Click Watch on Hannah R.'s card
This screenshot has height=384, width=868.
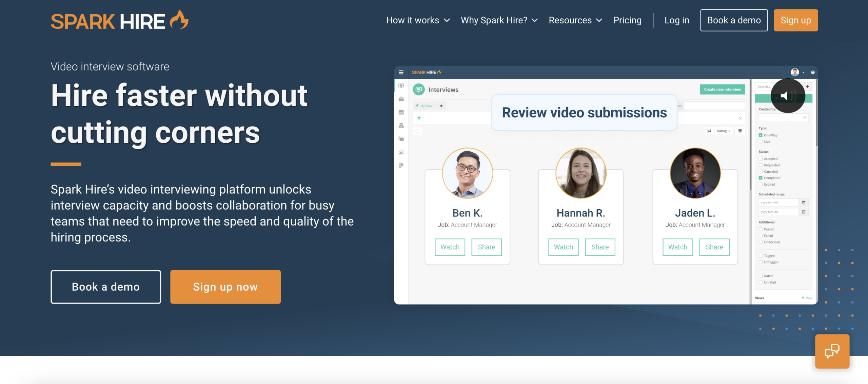[563, 247]
